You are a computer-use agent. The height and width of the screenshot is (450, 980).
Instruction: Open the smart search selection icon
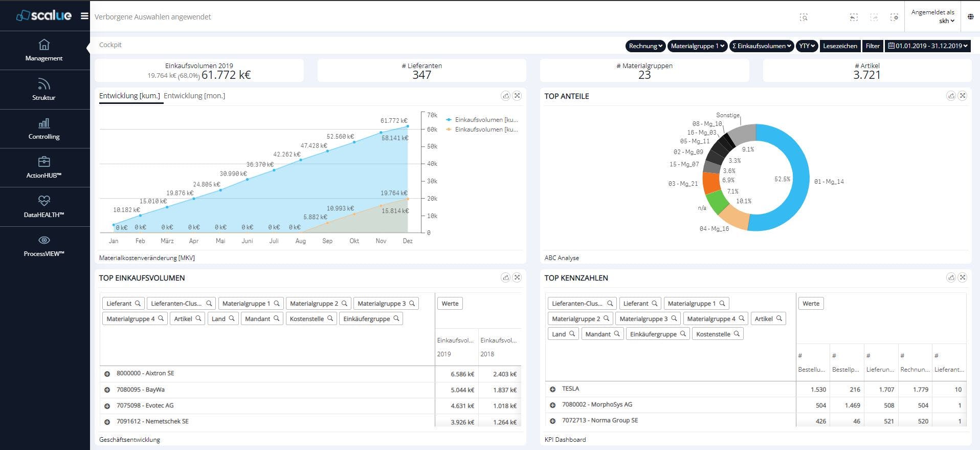tap(804, 17)
